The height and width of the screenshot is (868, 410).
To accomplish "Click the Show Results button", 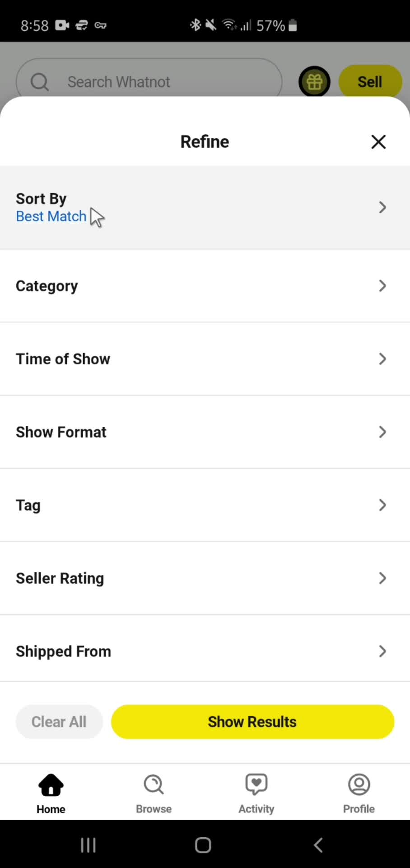I will [252, 722].
